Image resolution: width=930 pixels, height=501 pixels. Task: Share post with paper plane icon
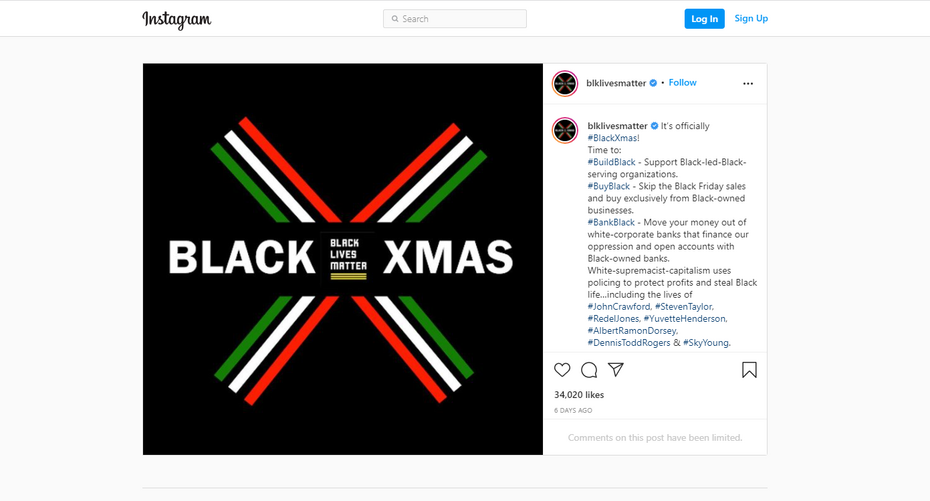616,370
